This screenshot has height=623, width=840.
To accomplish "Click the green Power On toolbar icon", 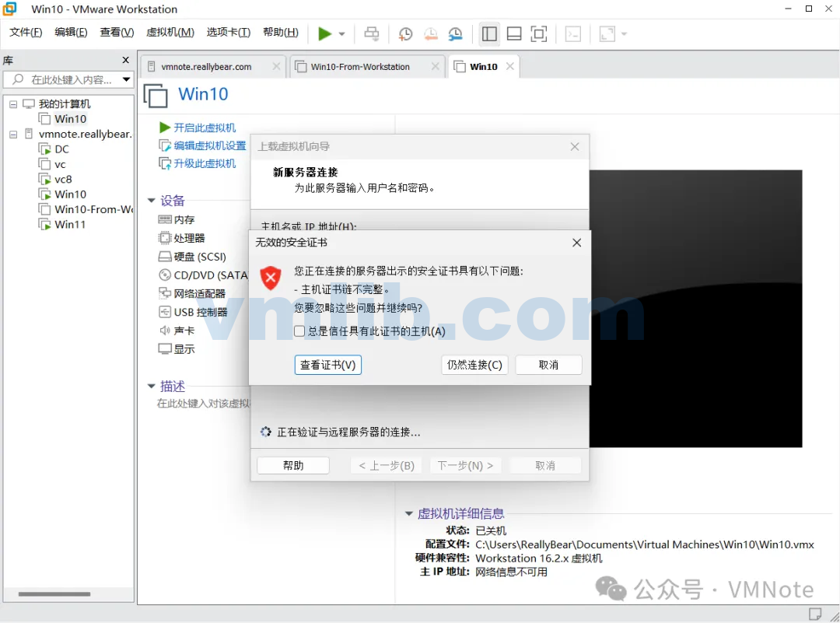I will point(325,33).
